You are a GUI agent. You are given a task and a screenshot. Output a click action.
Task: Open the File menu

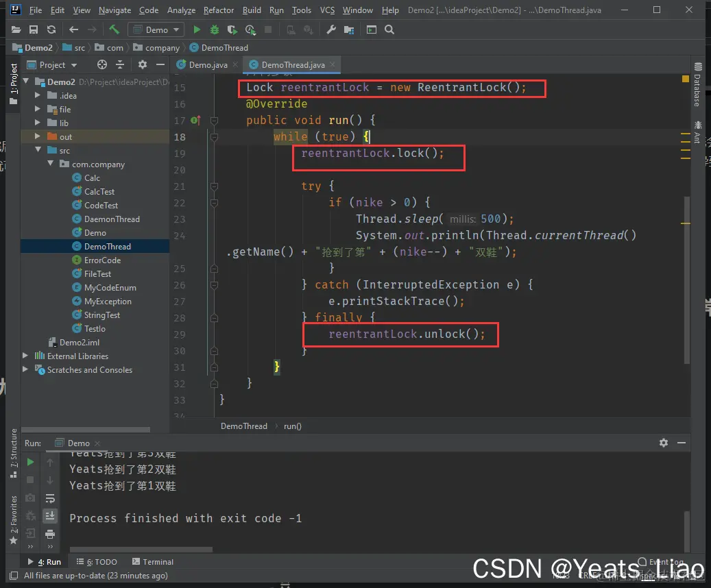(x=36, y=10)
